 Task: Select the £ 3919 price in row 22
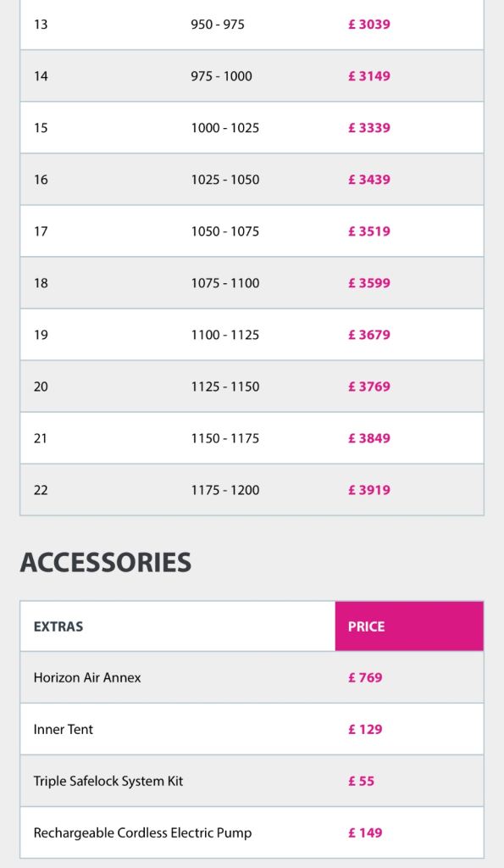click(x=369, y=490)
